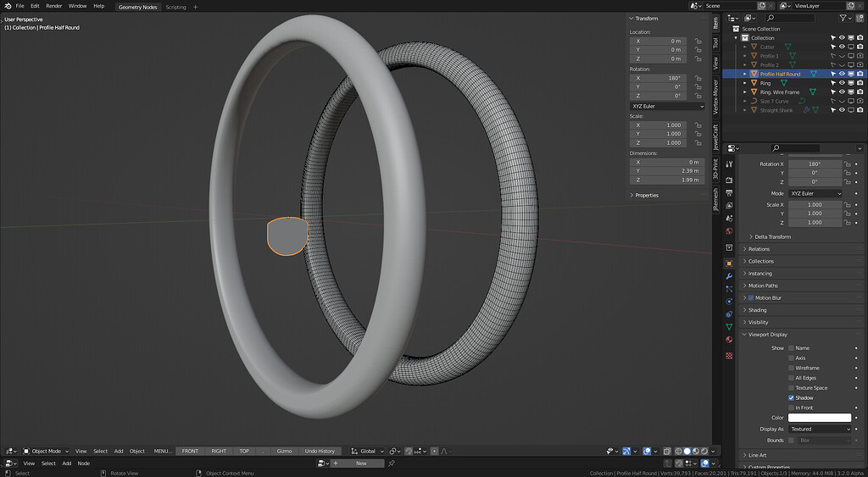This screenshot has width=868, height=477.
Task: Click the Gizmo button
Action: pyautogui.click(x=284, y=451)
